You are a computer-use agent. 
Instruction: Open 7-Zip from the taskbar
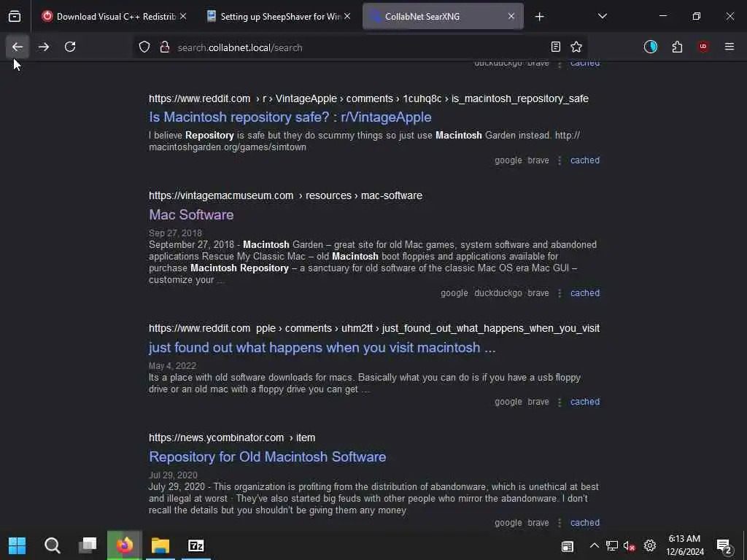coord(196,545)
